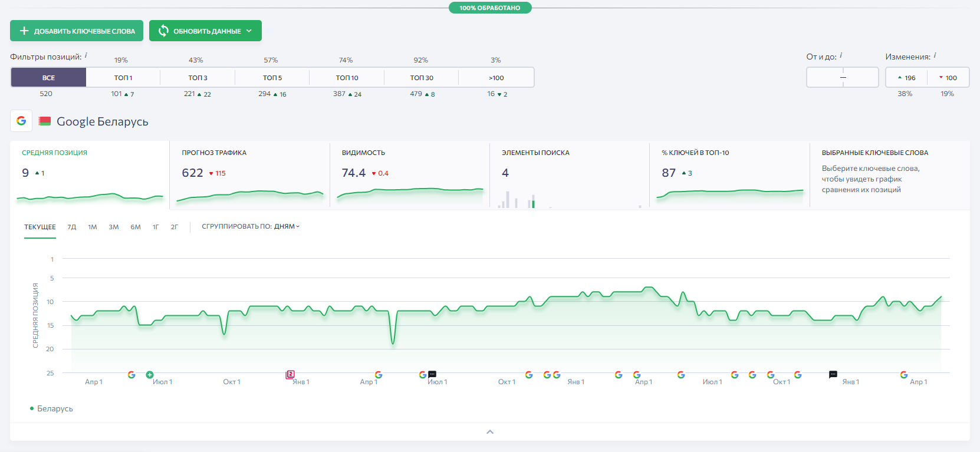Open info icon next to От и до
980x452 pixels.
[841, 55]
